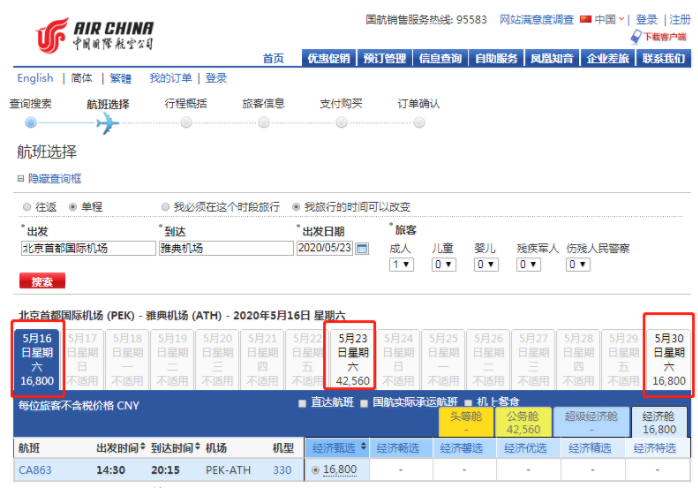Open the 优惠促销 menu tab

click(x=329, y=58)
